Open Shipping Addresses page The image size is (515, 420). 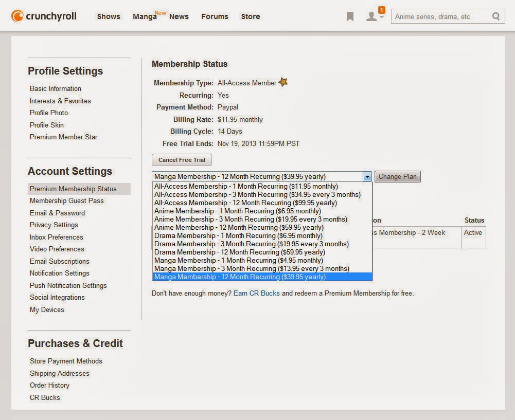[60, 373]
